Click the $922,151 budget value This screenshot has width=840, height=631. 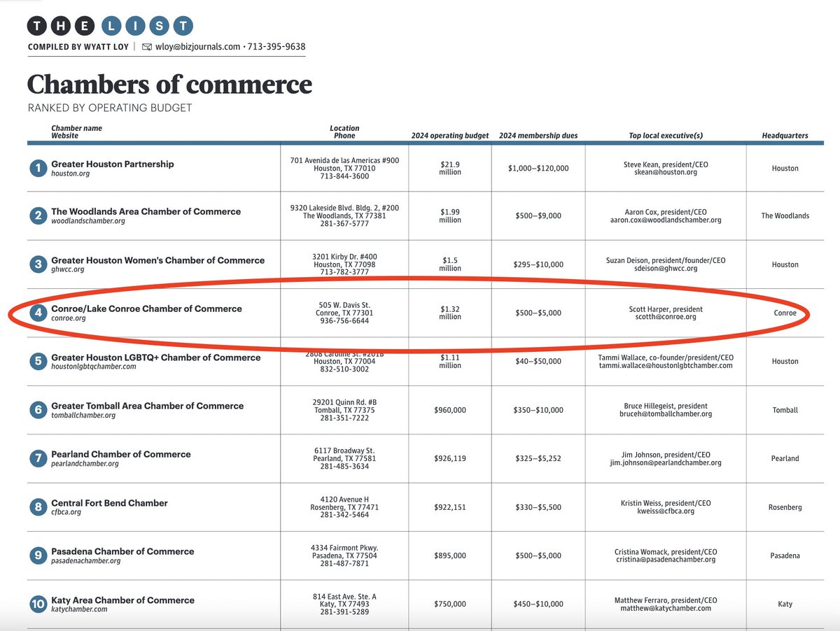[x=450, y=507]
